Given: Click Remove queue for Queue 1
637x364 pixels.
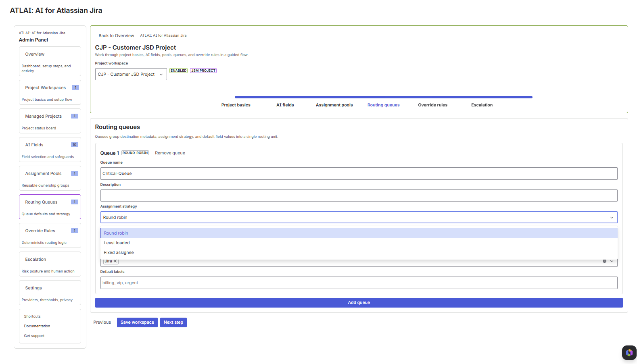Looking at the screenshot, I should 170,153.
